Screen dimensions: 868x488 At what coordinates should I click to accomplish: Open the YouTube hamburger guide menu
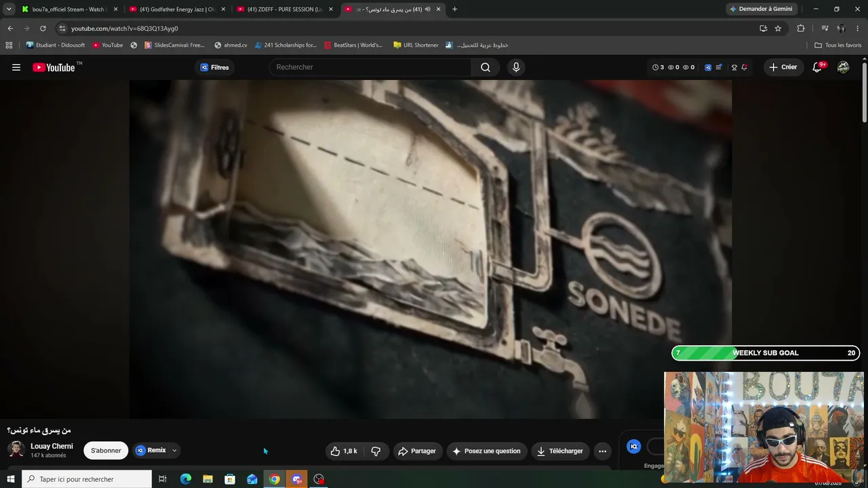(16, 67)
